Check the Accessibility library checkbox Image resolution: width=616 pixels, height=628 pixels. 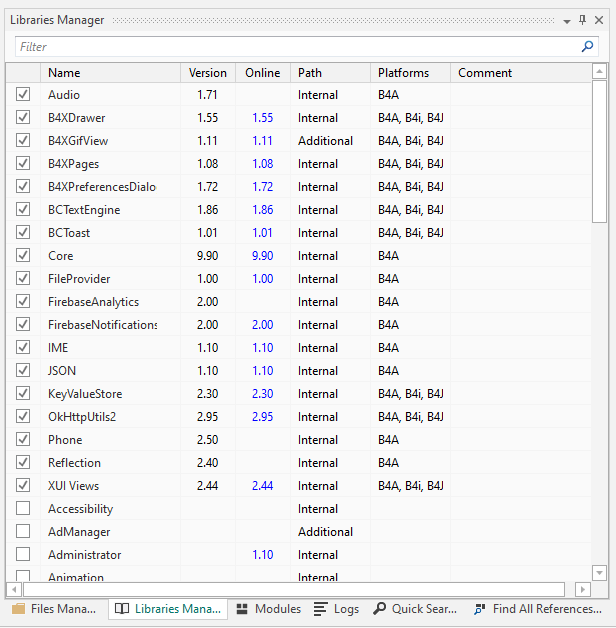(23, 508)
